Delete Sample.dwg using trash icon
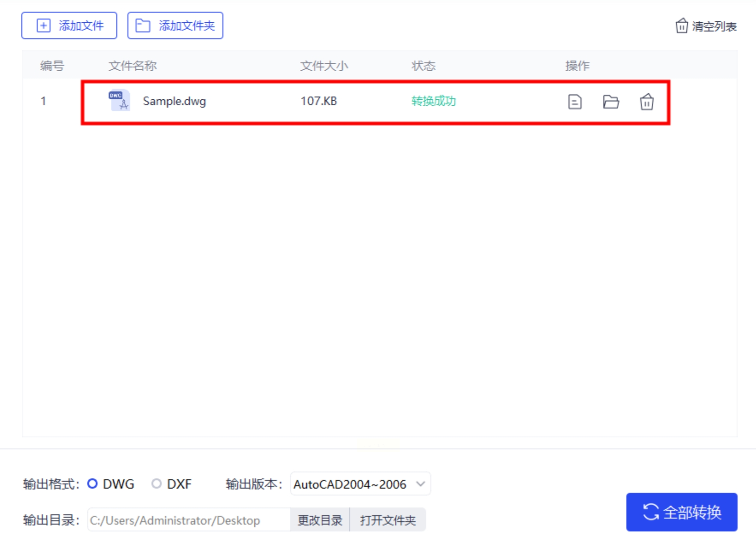The width and height of the screenshot is (756, 546). 646,102
